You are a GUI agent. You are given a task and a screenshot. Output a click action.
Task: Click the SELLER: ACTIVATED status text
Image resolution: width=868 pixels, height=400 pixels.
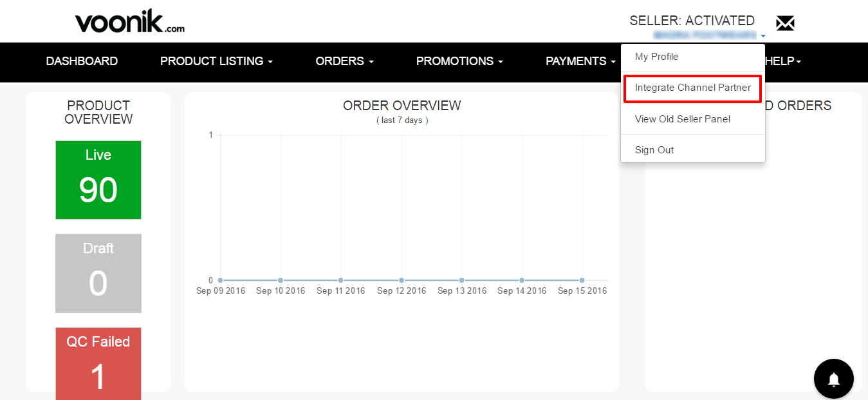692,21
